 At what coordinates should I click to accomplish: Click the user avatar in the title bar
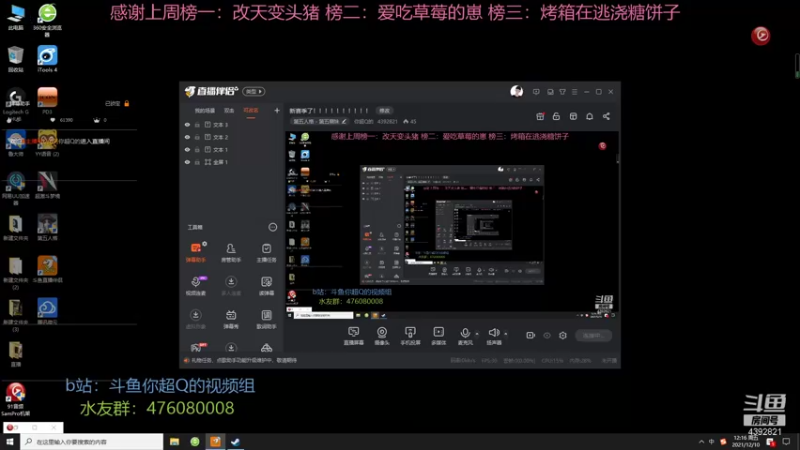click(x=516, y=91)
